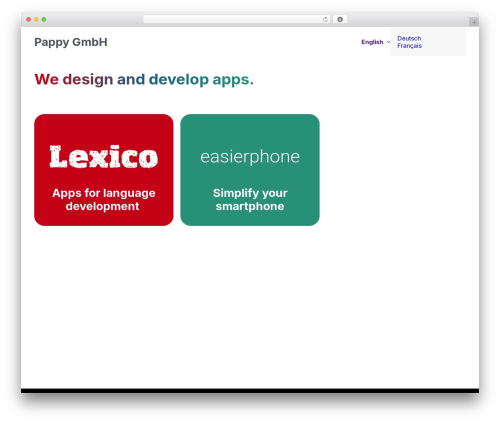Viewport: 500px width, 423px height.
Task: Maximize window using green button
Action: pos(44,19)
